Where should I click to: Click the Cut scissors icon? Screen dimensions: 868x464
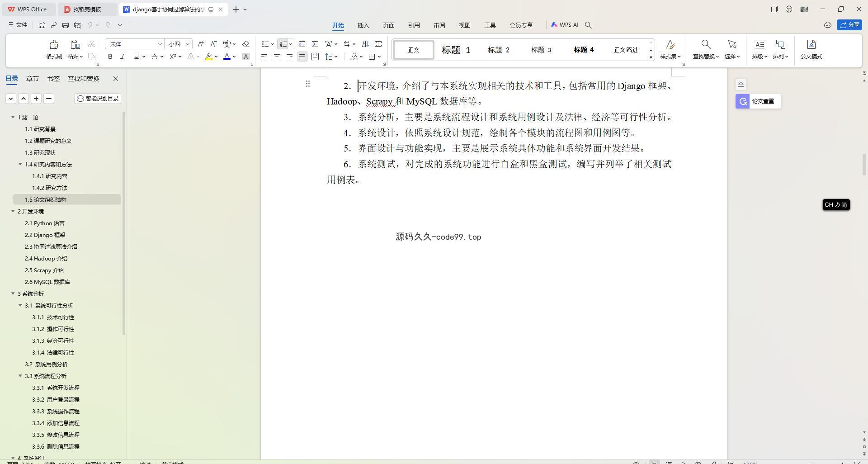coord(92,44)
